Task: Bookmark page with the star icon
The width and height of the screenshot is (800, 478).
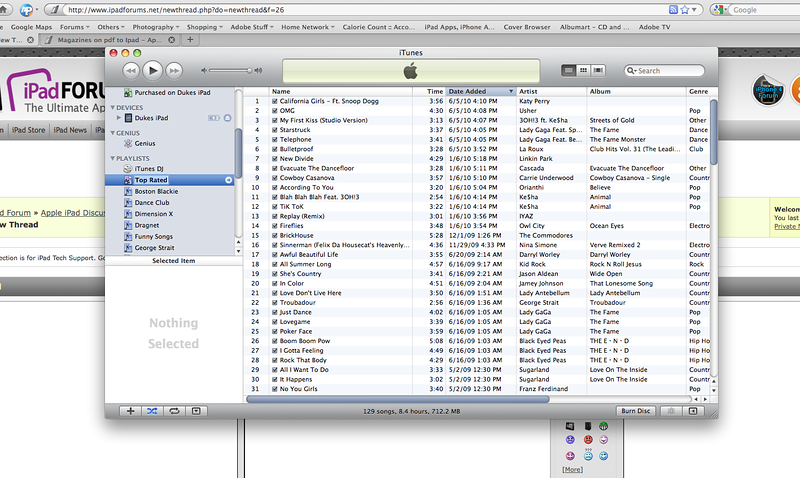Action: click(685, 9)
